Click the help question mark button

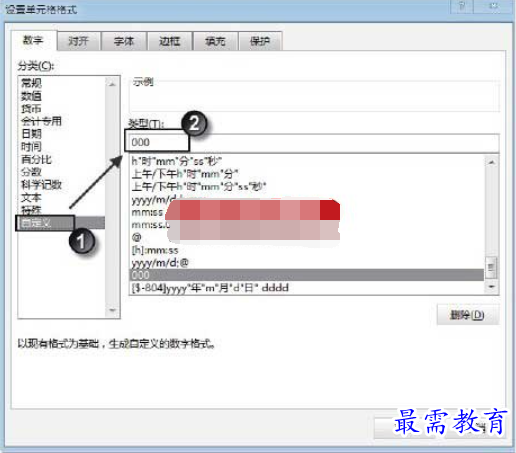pos(462,6)
